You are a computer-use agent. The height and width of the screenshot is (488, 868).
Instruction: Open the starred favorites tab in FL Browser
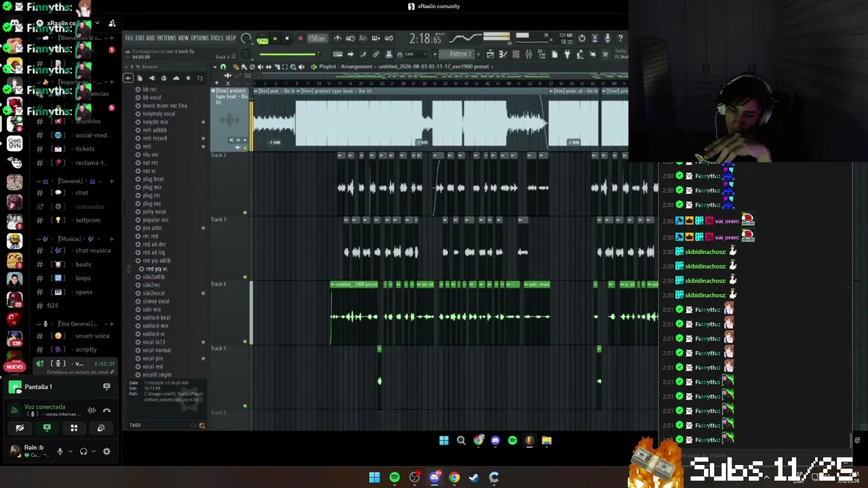click(188, 78)
